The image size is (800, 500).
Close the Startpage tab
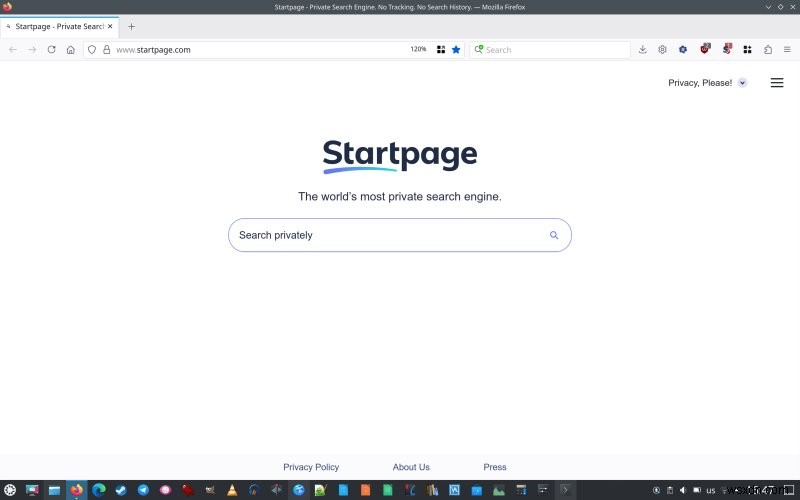[x=110, y=27]
